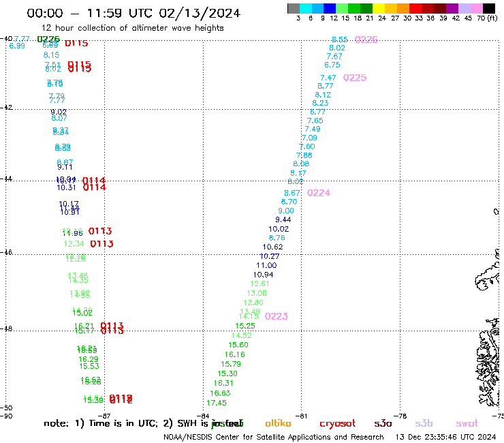
Task: Select the bright red legend swatch
Action: [415, 8]
